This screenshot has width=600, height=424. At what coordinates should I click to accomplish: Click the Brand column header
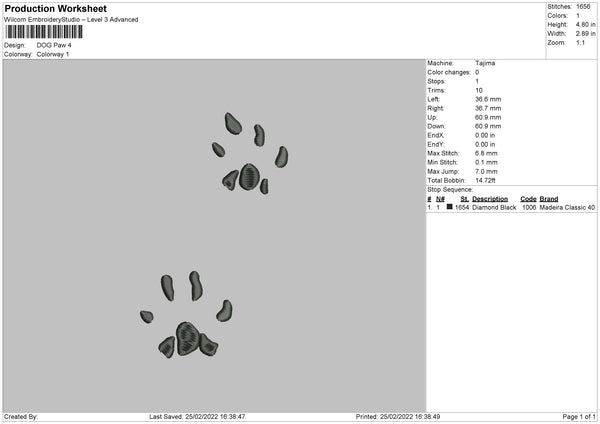tap(549, 199)
